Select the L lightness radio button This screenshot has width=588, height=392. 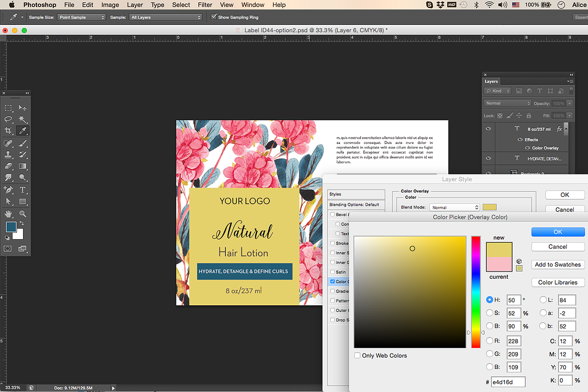[x=543, y=300]
